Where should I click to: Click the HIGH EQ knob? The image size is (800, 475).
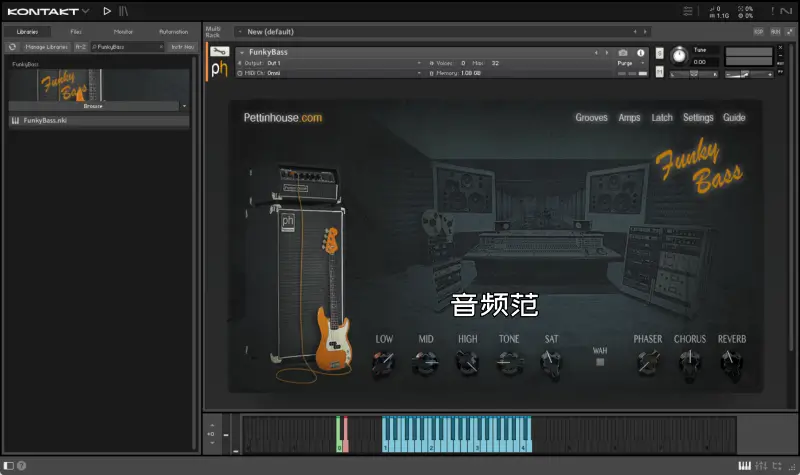click(x=467, y=363)
